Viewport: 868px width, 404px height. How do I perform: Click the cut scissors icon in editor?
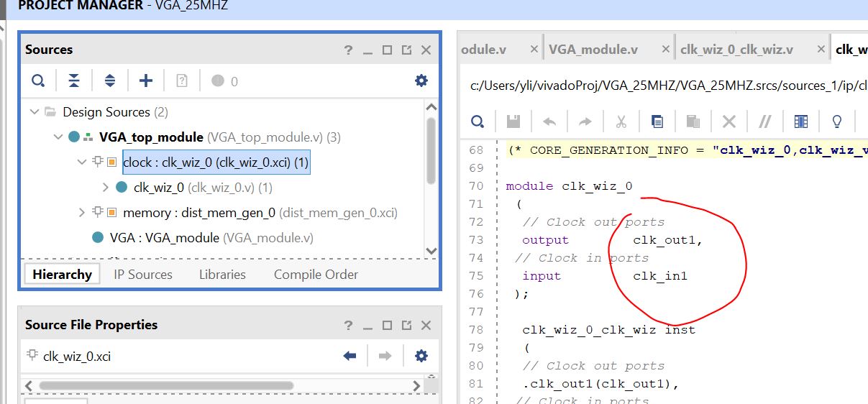coord(621,121)
